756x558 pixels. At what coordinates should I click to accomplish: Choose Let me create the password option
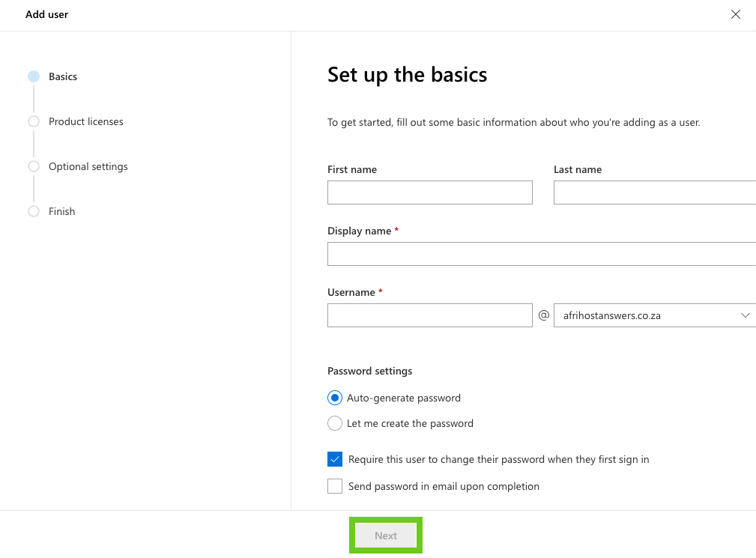(335, 423)
